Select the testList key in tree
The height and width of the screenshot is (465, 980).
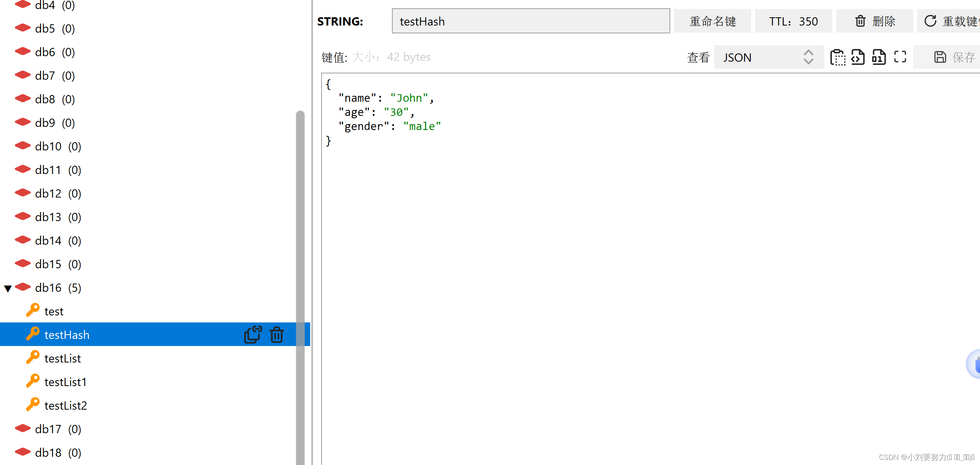click(63, 359)
